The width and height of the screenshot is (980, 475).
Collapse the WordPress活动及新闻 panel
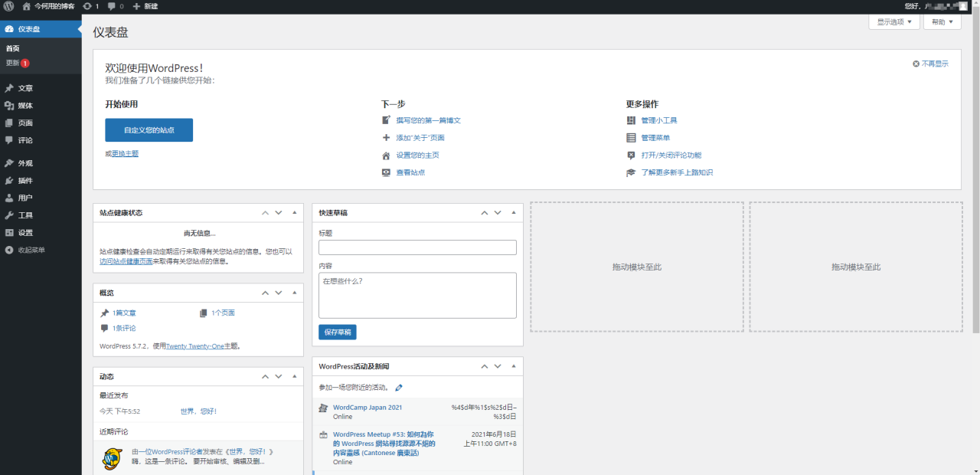(514, 366)
